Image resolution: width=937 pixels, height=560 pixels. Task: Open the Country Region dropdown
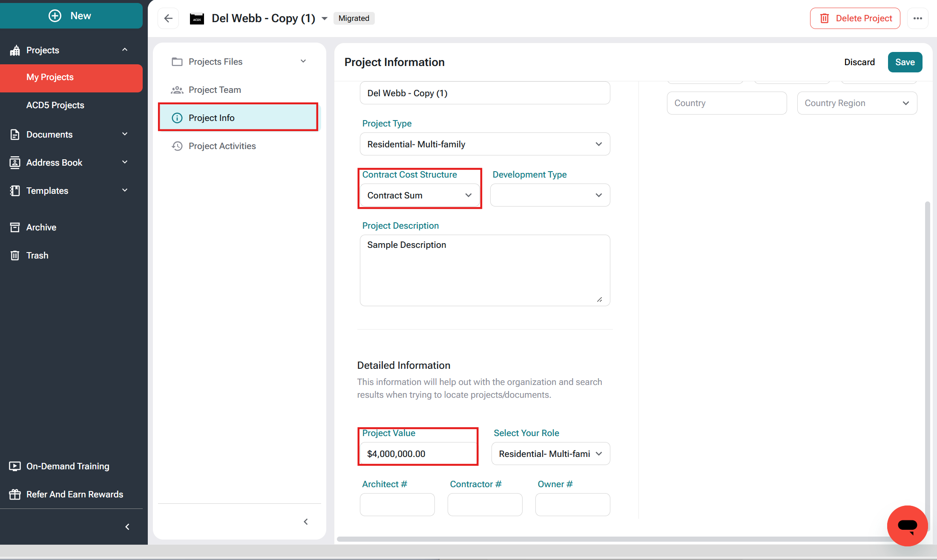(x=857, y=103)
